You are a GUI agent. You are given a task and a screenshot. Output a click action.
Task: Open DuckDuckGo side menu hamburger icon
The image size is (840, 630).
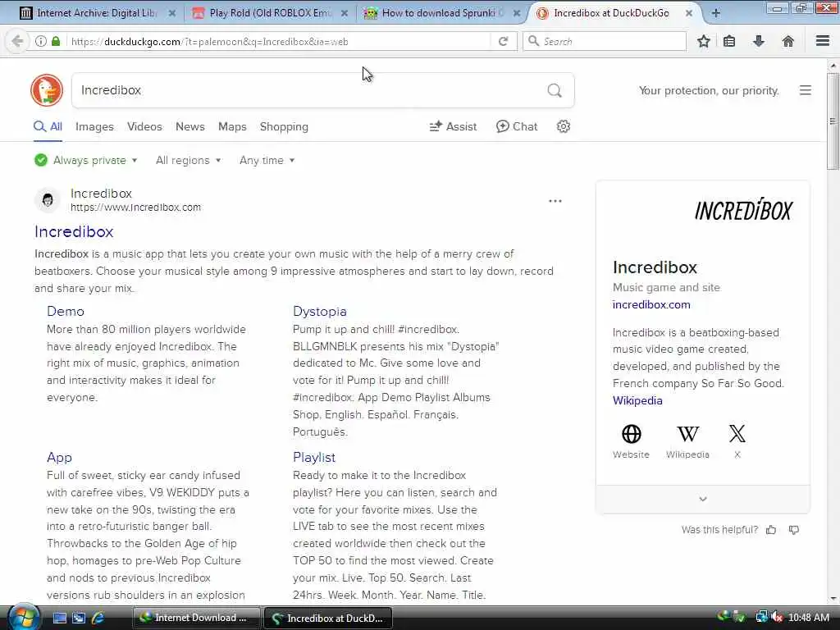[806, 90]
